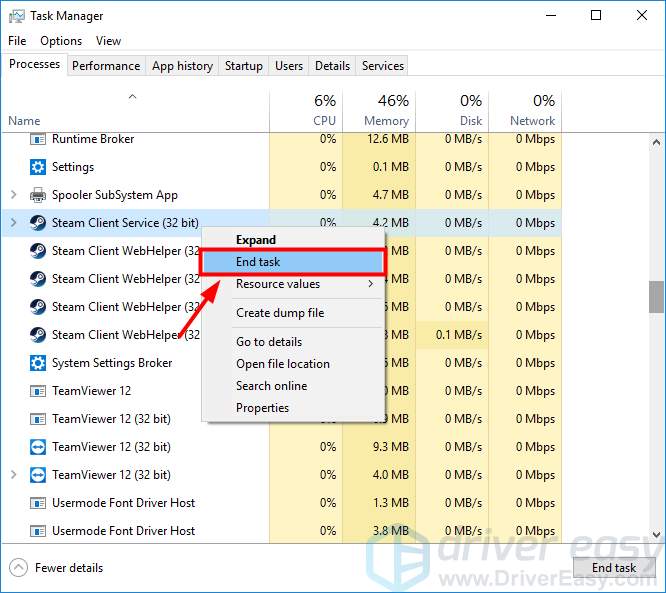Image resolution: width=666 pixels, height=593 pixels.
Task: Open the Options menu
Action: point(61,41)
